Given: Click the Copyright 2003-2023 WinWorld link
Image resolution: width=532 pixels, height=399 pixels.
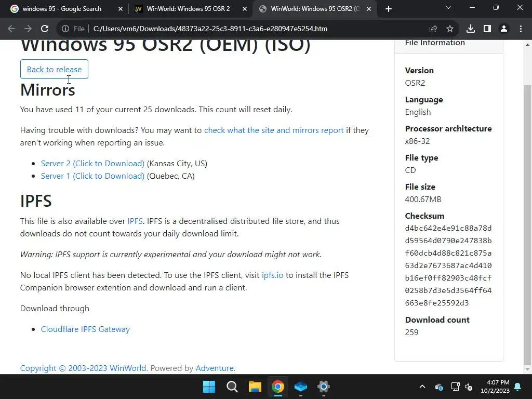Looking at the screenshot, I should coord(83,368).
